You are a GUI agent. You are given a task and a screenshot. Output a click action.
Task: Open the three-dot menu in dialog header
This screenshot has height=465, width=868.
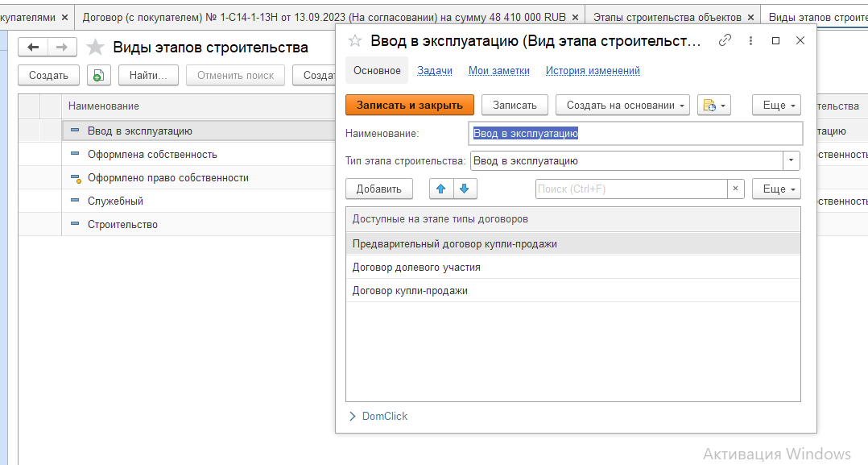tap(750, 40)
